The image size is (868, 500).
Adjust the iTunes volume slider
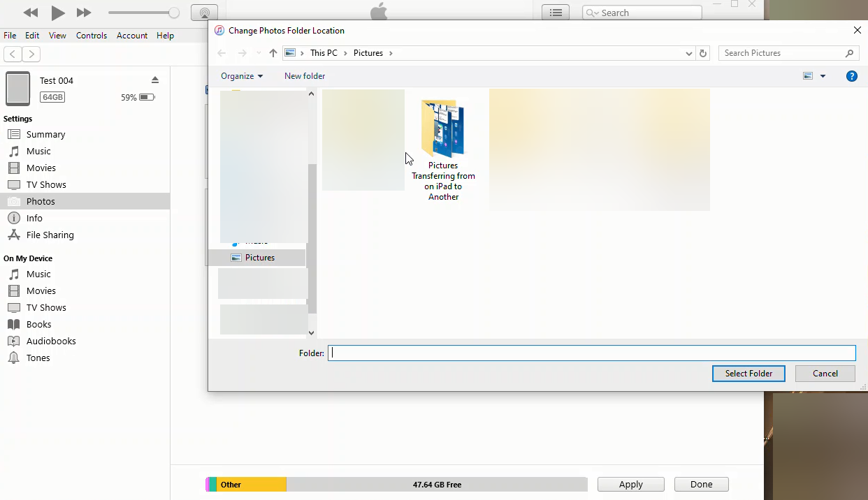point(174,13)
